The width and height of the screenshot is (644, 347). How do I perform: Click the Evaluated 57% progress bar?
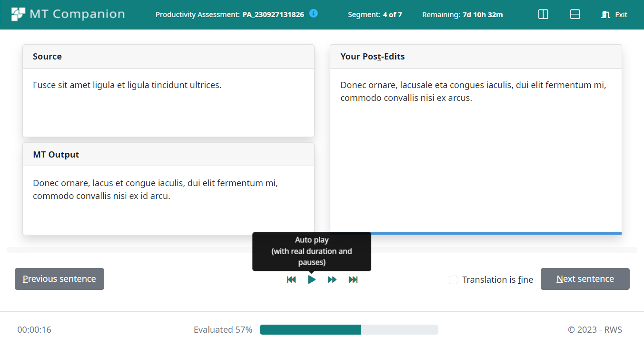pyautogui.click(x=349, y=329)
